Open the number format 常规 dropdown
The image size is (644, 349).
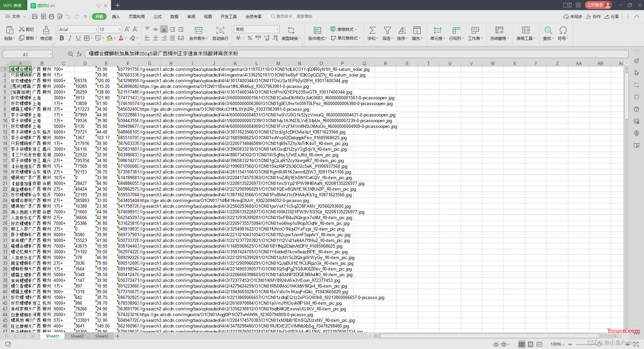[x=277, y=29]
